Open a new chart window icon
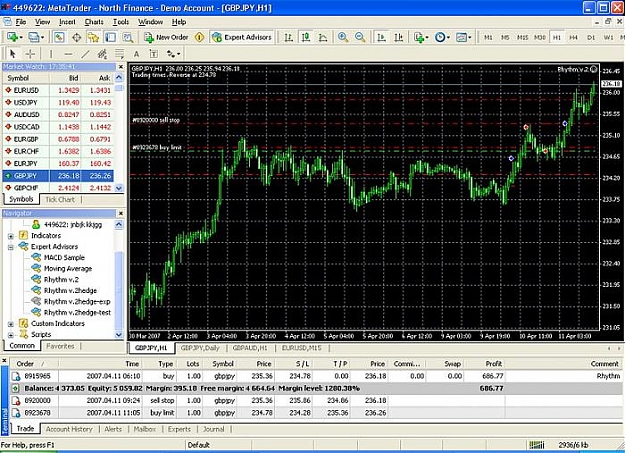Image resolution: width=625 pixels, height=453 pixels. 12,37
